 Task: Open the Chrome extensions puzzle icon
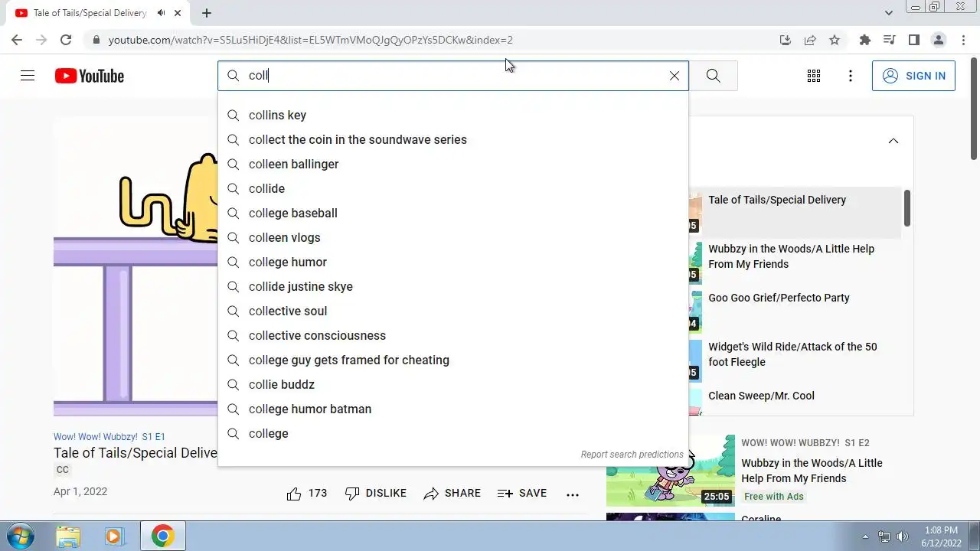point(865,40)
